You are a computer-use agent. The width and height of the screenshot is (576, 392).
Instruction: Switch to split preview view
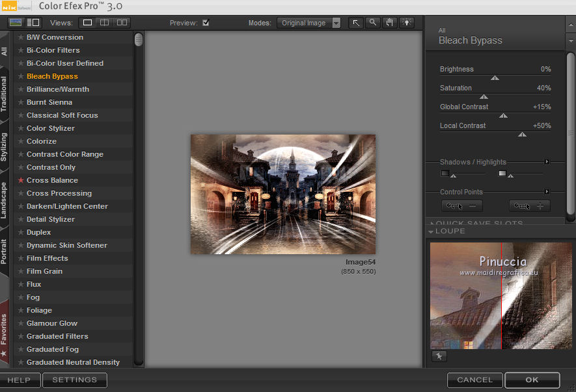click(104, 23)
